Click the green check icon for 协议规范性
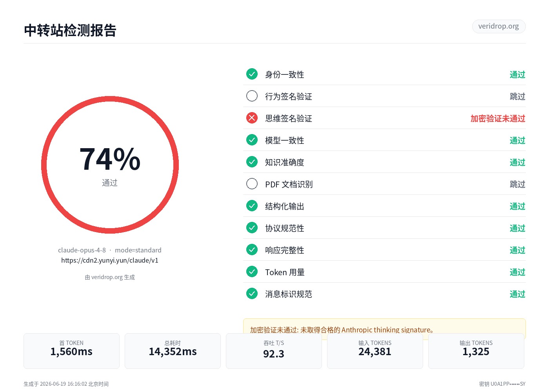 click(x=252, y=228)
